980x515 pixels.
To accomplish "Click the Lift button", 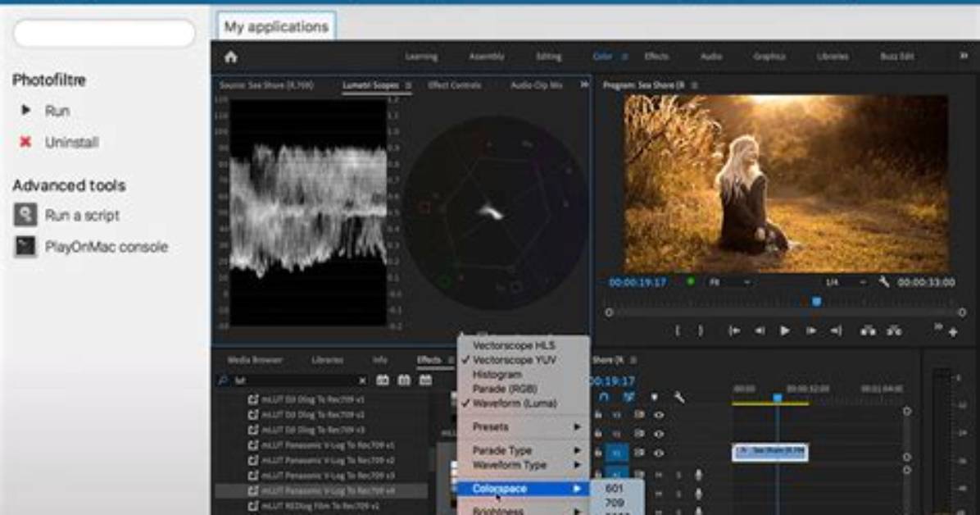I will (x=868, y=330).
